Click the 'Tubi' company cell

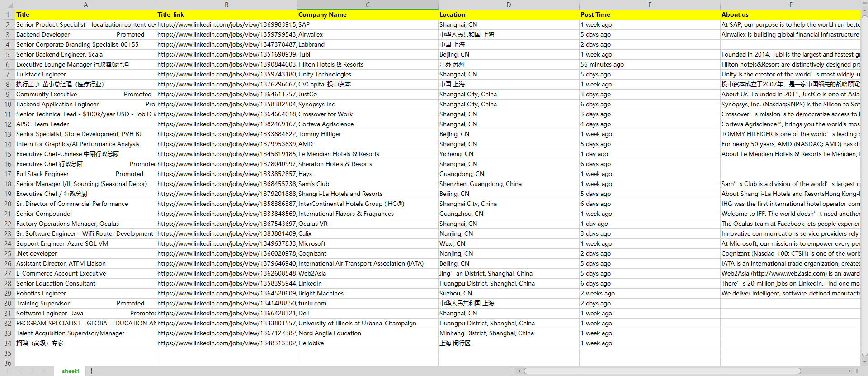pos(368,54)
